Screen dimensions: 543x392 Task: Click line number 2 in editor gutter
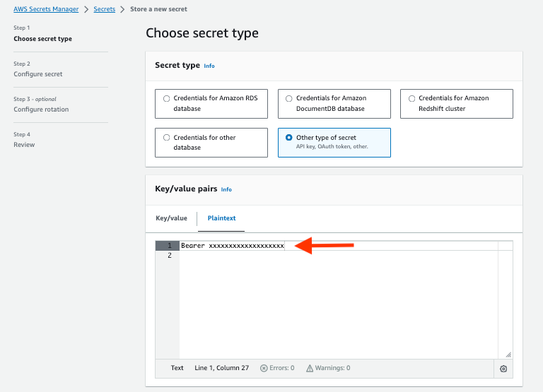170,256
